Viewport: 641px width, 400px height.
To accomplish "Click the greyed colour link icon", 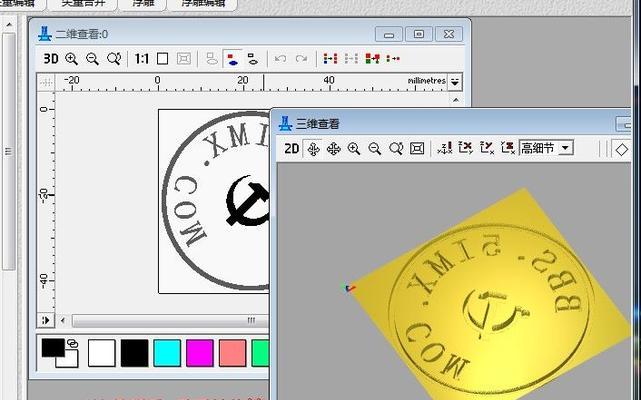I will point(351,59).
